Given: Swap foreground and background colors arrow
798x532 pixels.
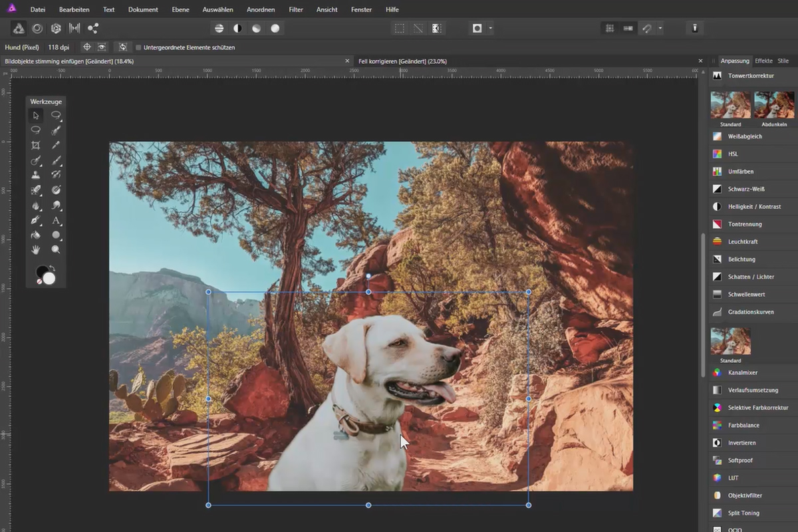Looking at the screenshot, I should [51, 269].
